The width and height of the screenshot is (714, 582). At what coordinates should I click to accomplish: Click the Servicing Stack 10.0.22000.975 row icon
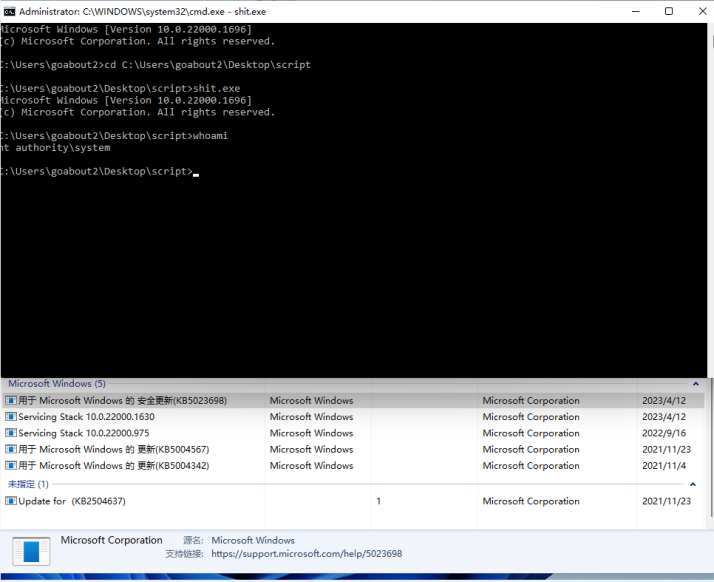(x=11, y=433)
